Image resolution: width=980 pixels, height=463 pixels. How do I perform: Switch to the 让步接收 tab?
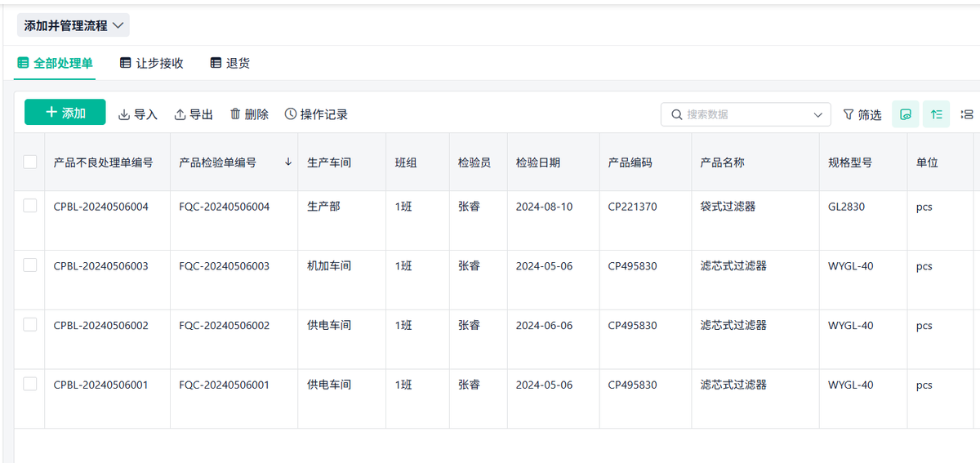[x=152, y=63]
